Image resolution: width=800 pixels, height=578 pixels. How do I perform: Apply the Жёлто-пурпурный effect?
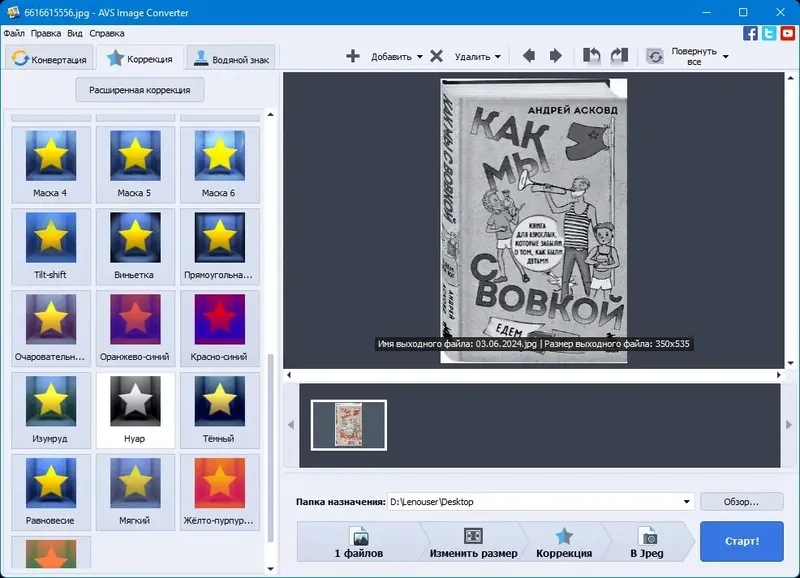click(219, 492)
